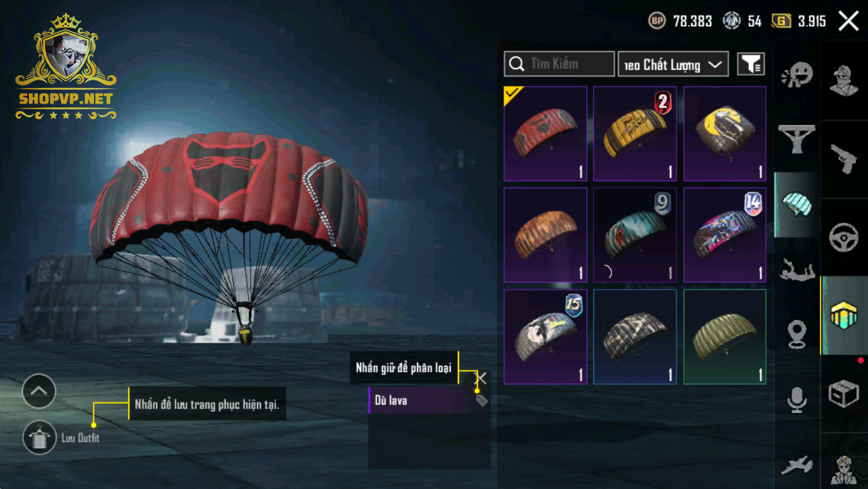868x489 pixels.
Task: Dismiss the Dù lava tooltip
Action: coord(481,378)
